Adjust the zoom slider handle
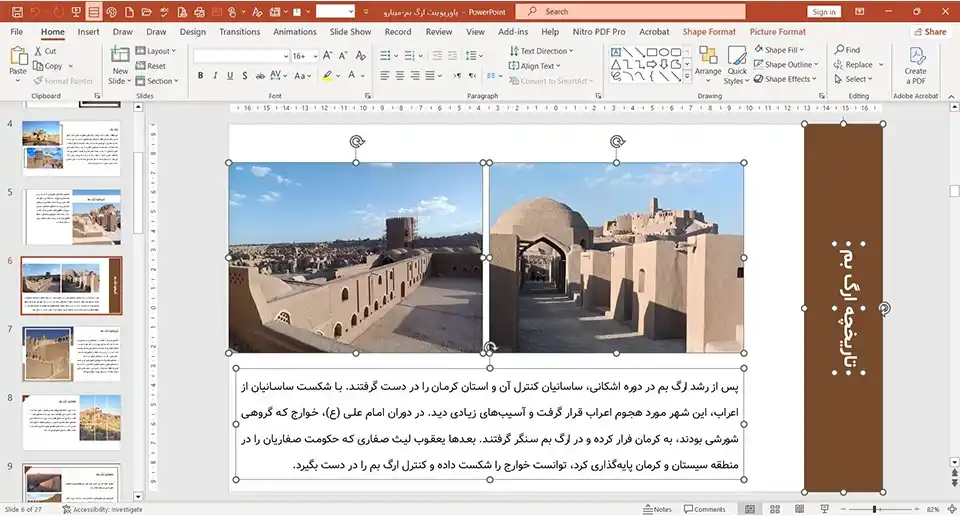This screenshot has height=516, width=960. 874,509
